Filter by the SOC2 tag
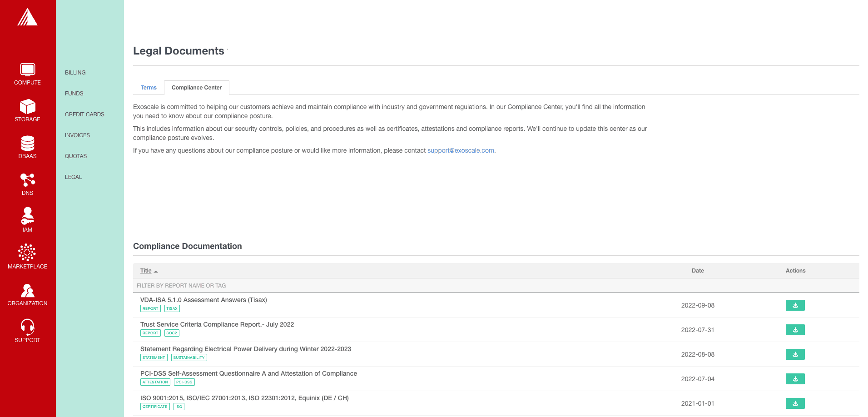The height and width of the screenshot is (417, 868). pyautogui.click(x=172, y=333)
